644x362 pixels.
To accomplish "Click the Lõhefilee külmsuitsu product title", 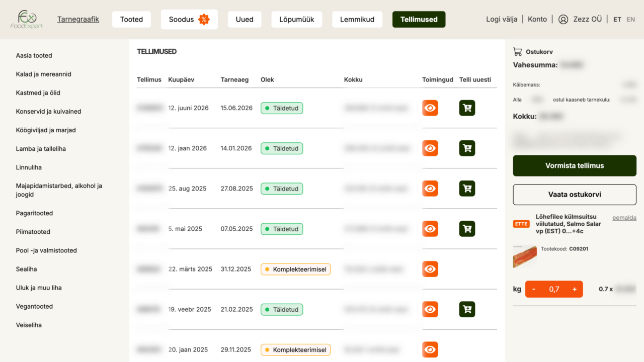I will point(568,224).
